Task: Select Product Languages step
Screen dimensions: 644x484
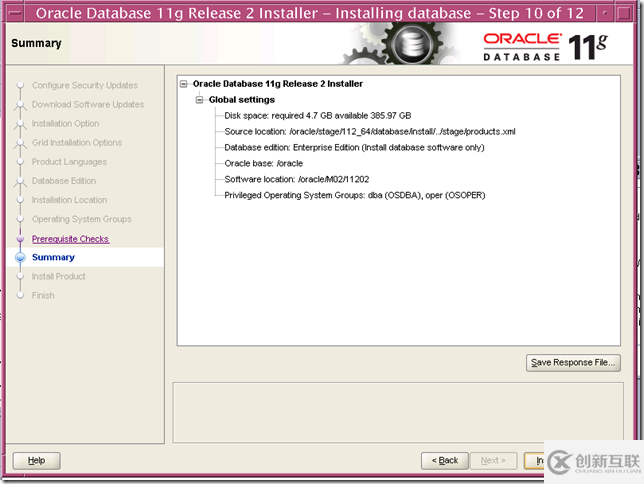Action: [69, 162]
